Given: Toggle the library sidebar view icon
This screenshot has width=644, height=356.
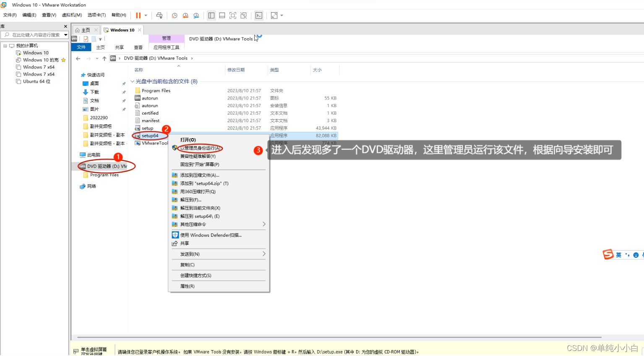Looking at the screenshot, I should pyautogui.click(x=211, y=16).
